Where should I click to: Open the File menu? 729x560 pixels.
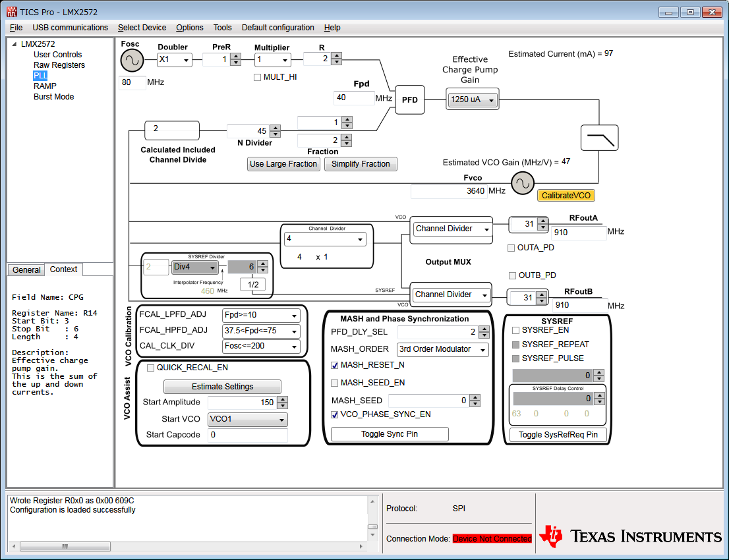coord(16,28)
